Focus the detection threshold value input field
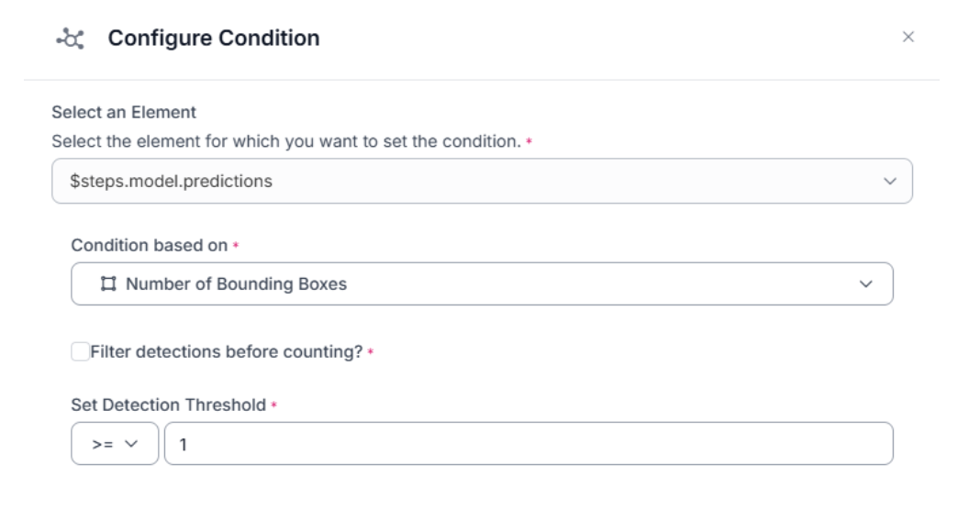980x510 pixels. tap(528, 444)
